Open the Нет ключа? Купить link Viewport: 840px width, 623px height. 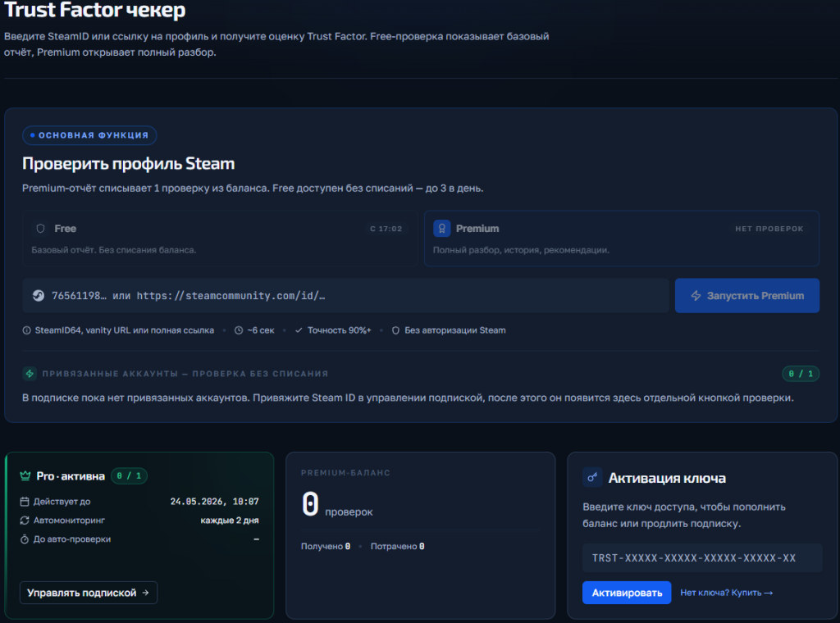[727, 593]
